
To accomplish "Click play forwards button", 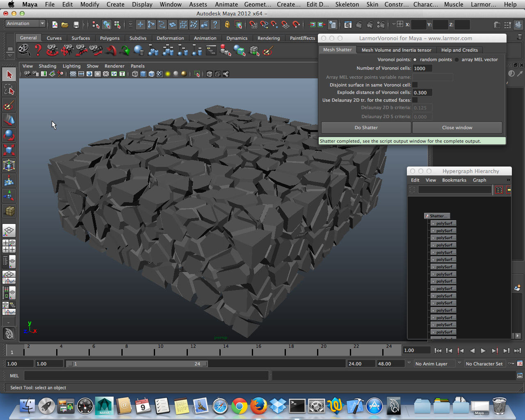I will coord(483,351).
